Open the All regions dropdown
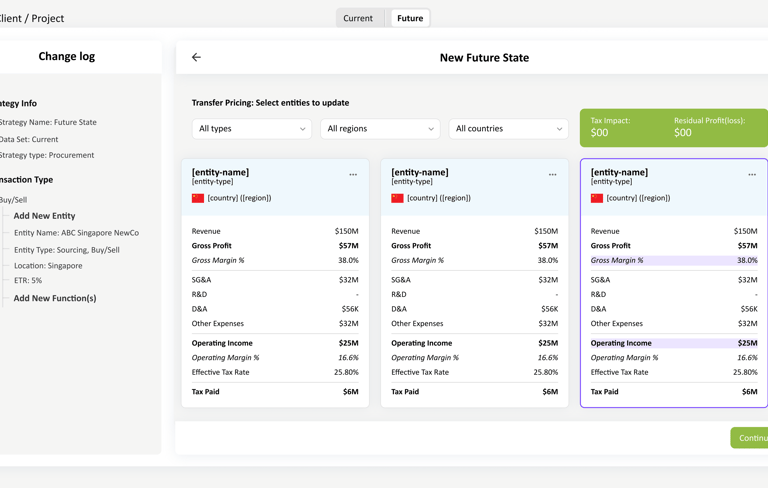The height and width of the screenshot is (488, 768). (x=380, y=129)
